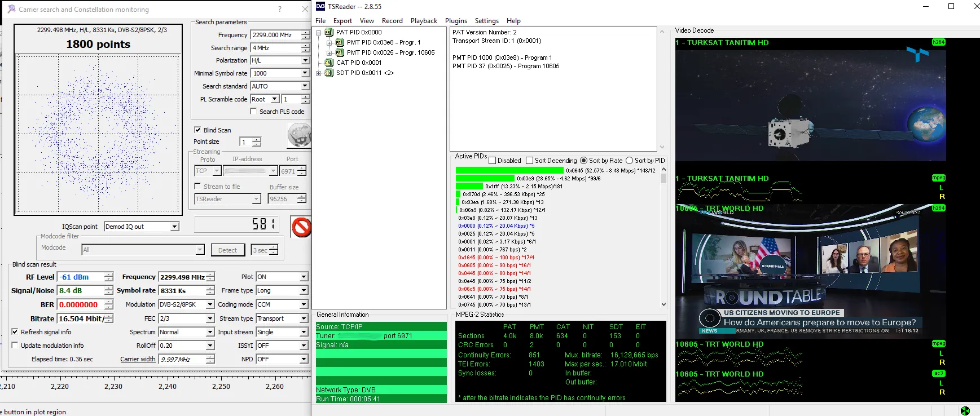Click the SDT PID 0x0011 table icon
This screenshot has width=980, height=416.
[329, 73]
